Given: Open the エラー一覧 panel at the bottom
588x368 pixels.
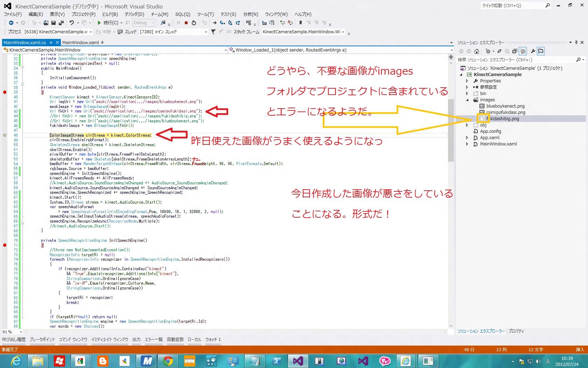Looking at the screenshot, I should pos(154,339).
